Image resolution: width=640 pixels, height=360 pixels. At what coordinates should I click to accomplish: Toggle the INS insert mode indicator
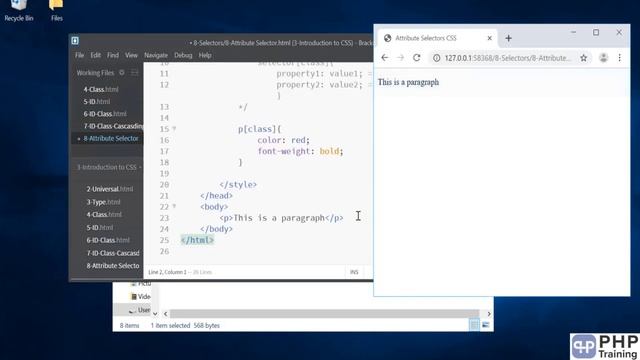click(x=354, y=272)
